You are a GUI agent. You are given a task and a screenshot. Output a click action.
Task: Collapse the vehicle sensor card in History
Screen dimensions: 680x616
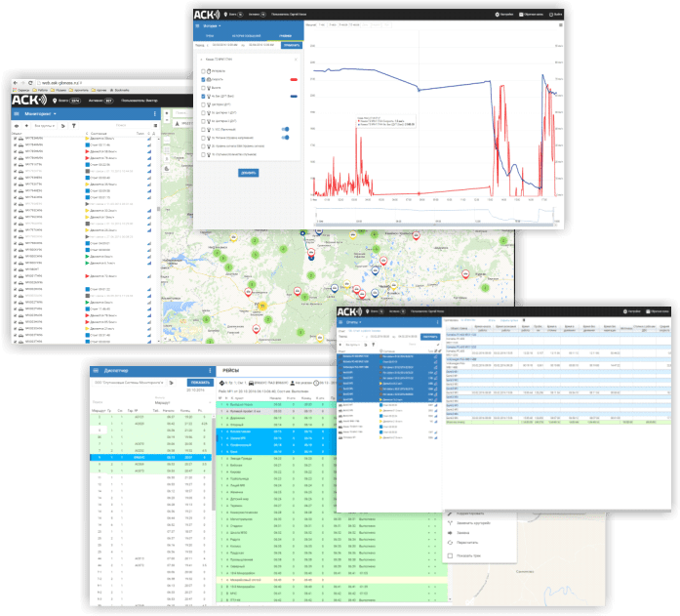(201, 60)
